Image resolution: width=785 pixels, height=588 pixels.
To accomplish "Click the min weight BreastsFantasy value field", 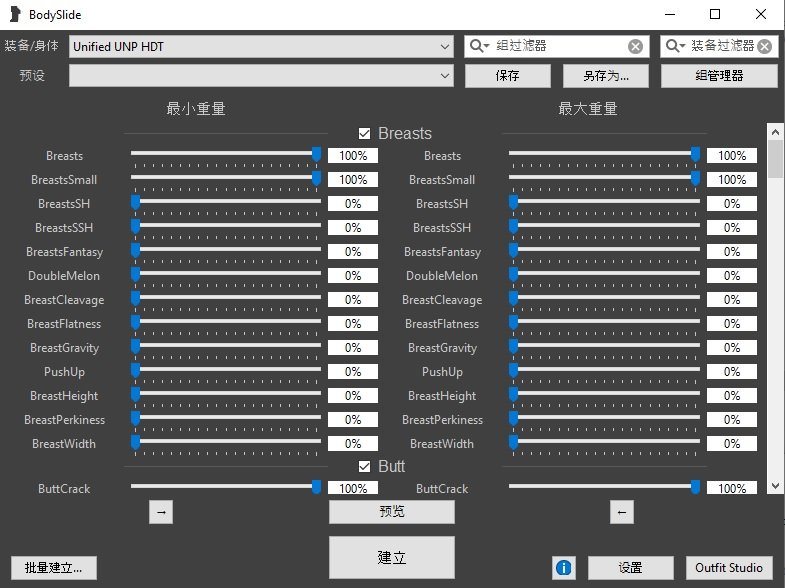I will [x=353, y=252].
